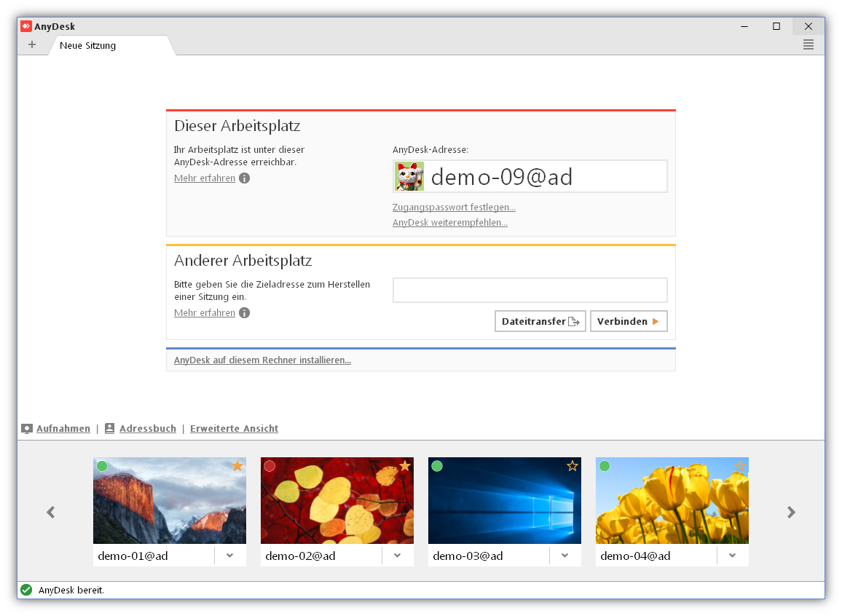Open dropdown arrow beside demo-04@ad
The image size is (842, 616).
point(733,556)
